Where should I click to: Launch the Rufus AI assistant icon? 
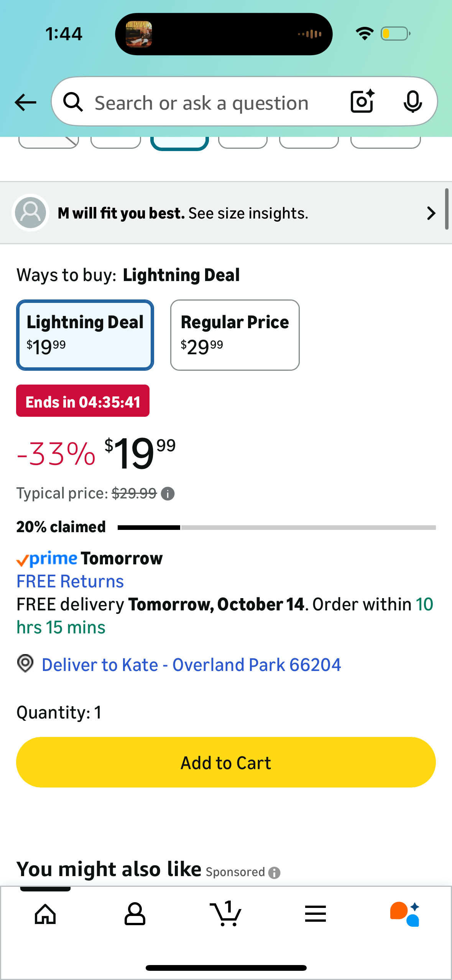click(x=405, y=914)
